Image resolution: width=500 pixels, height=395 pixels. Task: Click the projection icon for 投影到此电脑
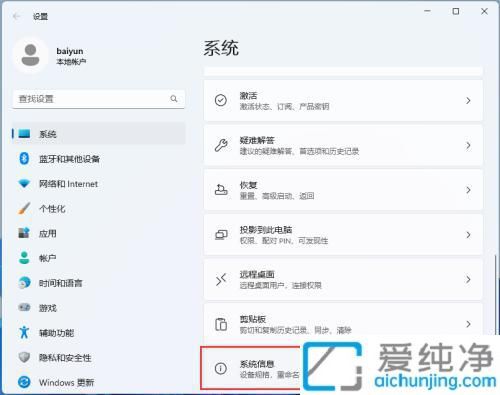[x=221, y=234]
